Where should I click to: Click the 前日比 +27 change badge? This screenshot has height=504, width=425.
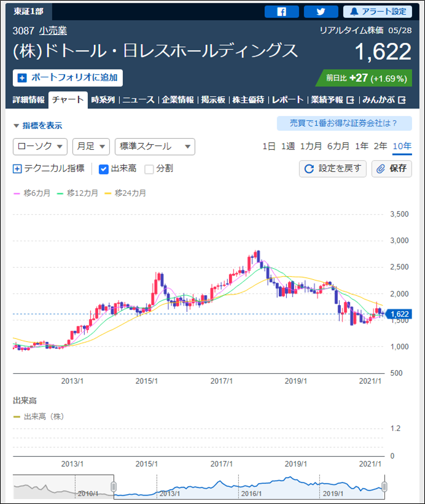tap(364, 78)
